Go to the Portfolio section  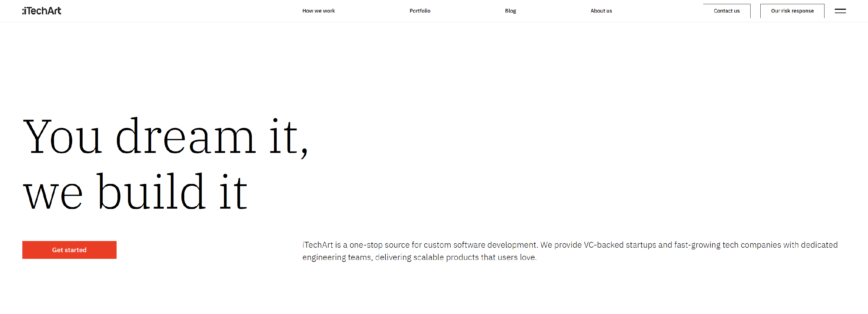point(420,11)
